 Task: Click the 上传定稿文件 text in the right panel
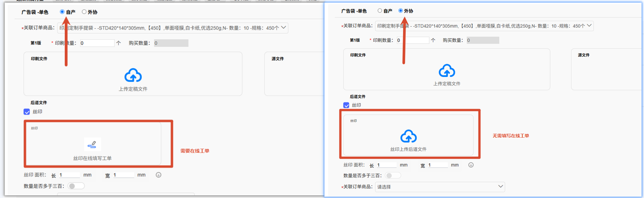click(x=447, y=84)
